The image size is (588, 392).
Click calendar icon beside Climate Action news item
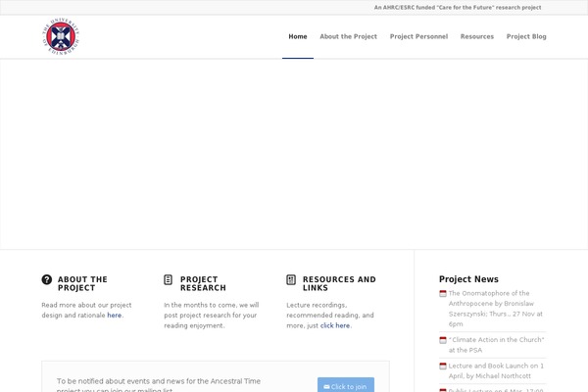tap(443, 340)
